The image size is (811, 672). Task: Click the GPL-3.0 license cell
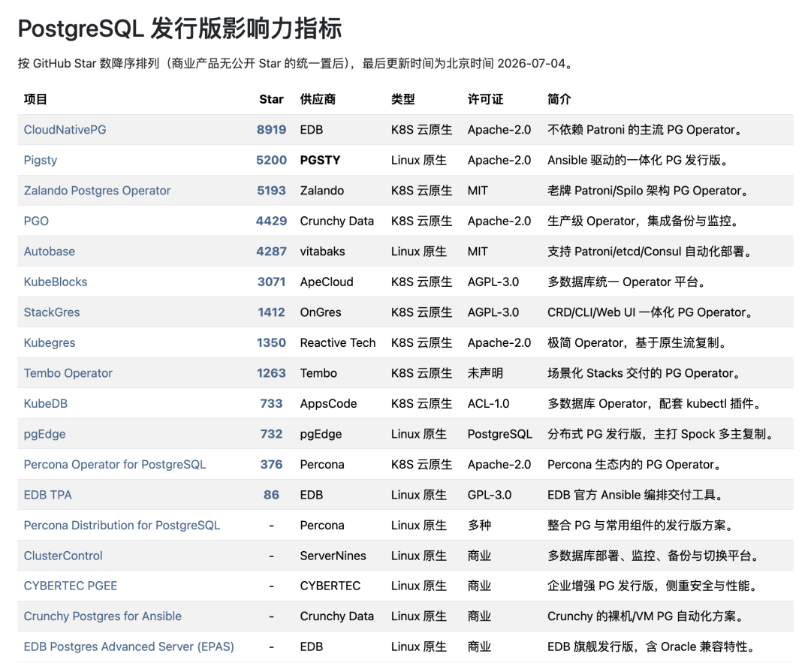pos(490,495)
